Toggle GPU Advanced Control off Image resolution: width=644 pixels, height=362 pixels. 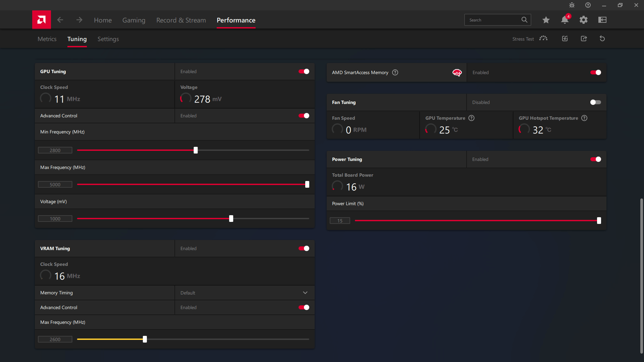pos(304,116)
